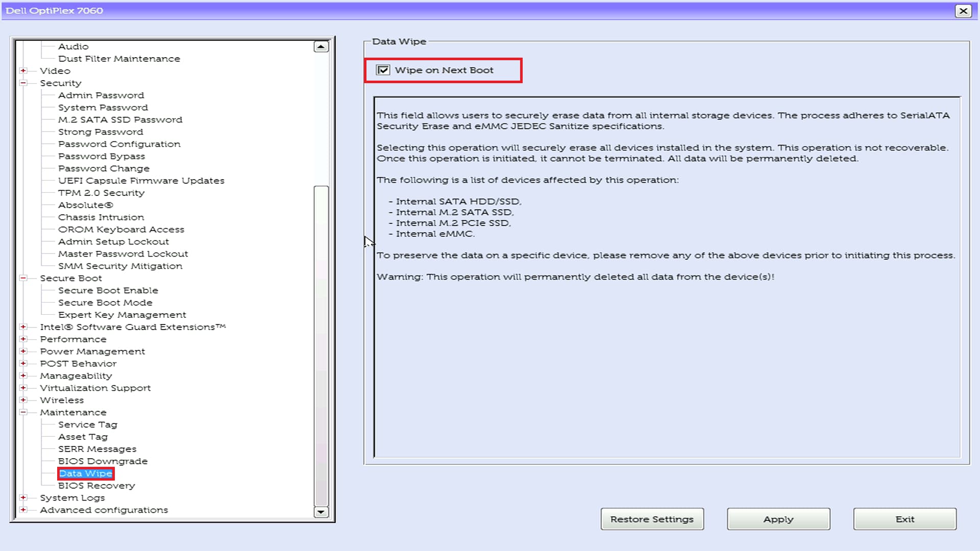The width and height of the screenshot is (980, 551).
Task: Click the Virtualization Support label
Action: pos(95,388)
